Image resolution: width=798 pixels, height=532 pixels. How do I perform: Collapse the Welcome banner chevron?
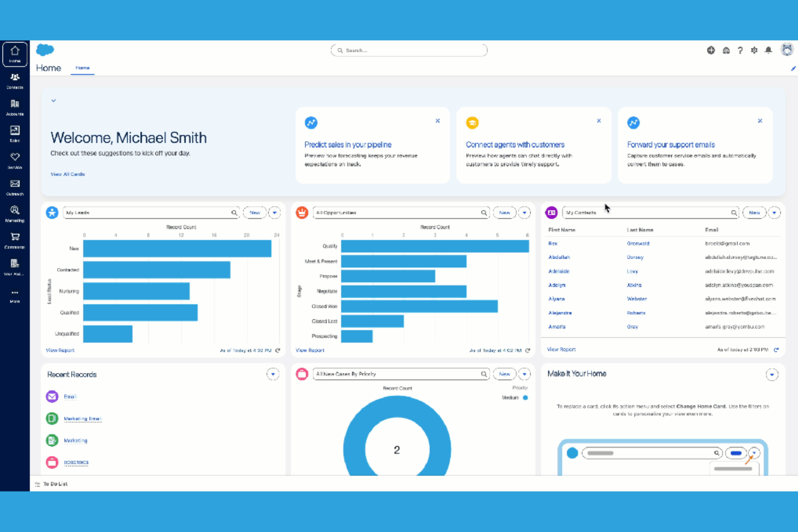(53, 100)
